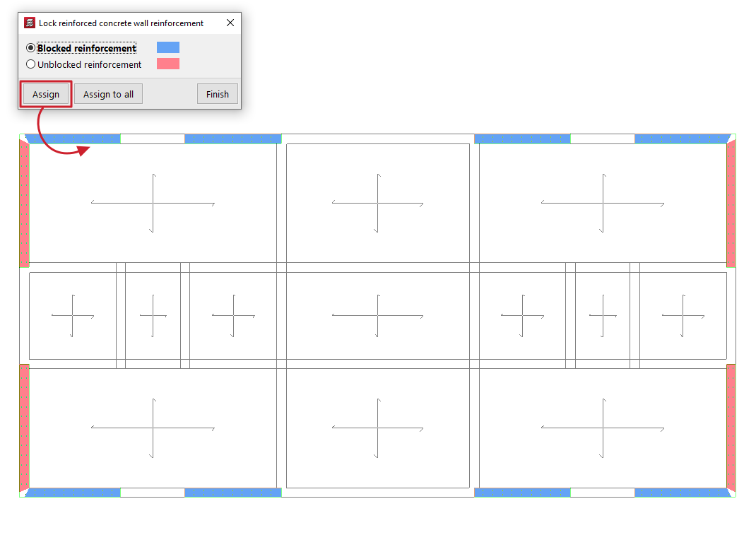
Task: Click the Assign to all button
Action: pyautogui.click(x=108, y=94)
